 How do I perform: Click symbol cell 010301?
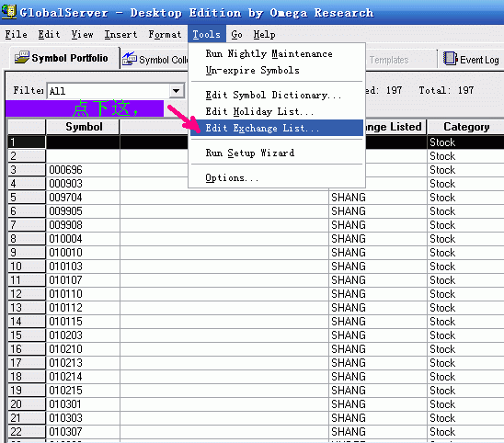point(83,404)
